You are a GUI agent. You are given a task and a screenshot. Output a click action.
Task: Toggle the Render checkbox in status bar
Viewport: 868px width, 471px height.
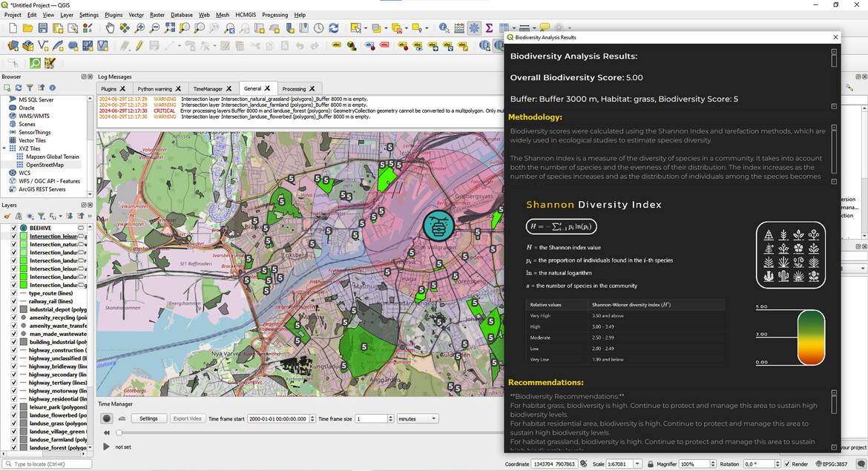(x=786, y=464)
